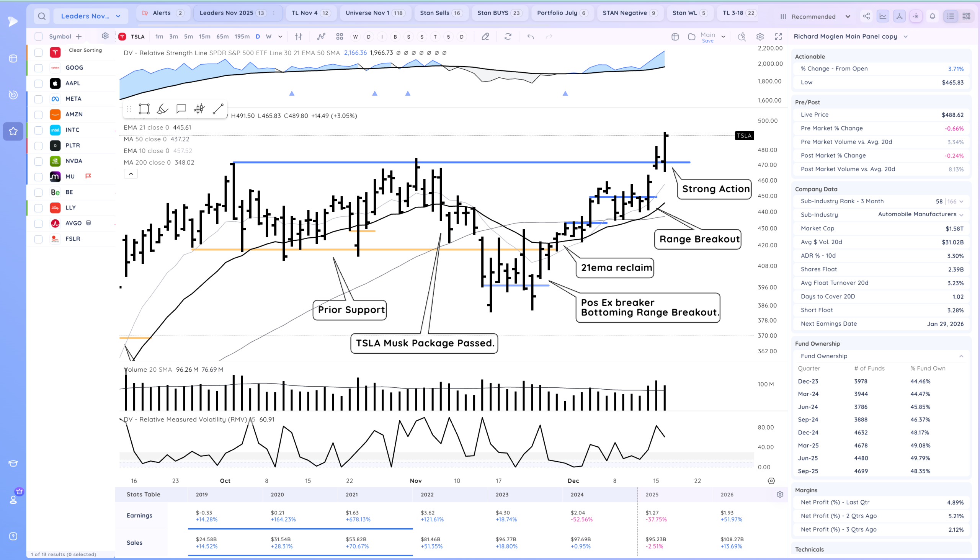980x560 pixels.
Task: Enter fullscreen chart mode
Action: pos(779,36)
